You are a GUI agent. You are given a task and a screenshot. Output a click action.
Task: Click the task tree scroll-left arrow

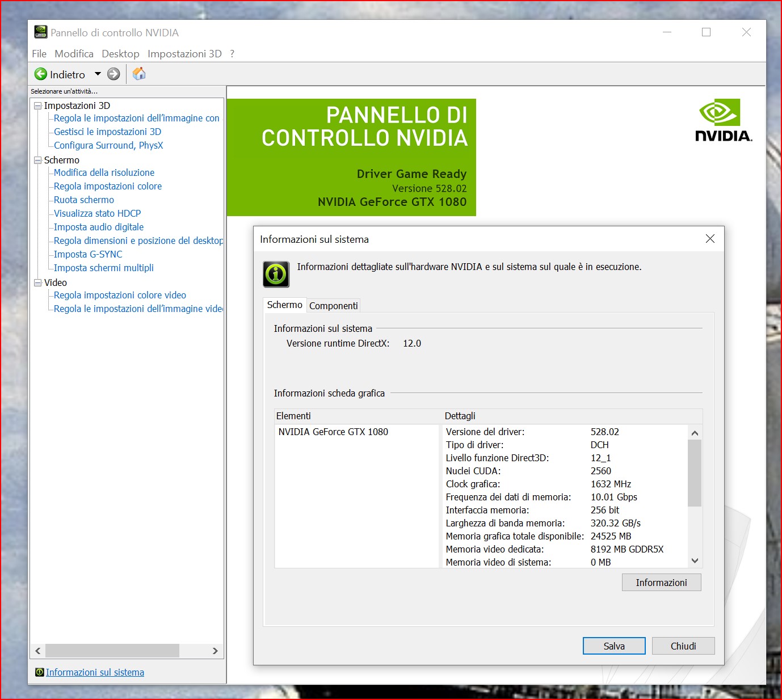[x=38, y=651]
